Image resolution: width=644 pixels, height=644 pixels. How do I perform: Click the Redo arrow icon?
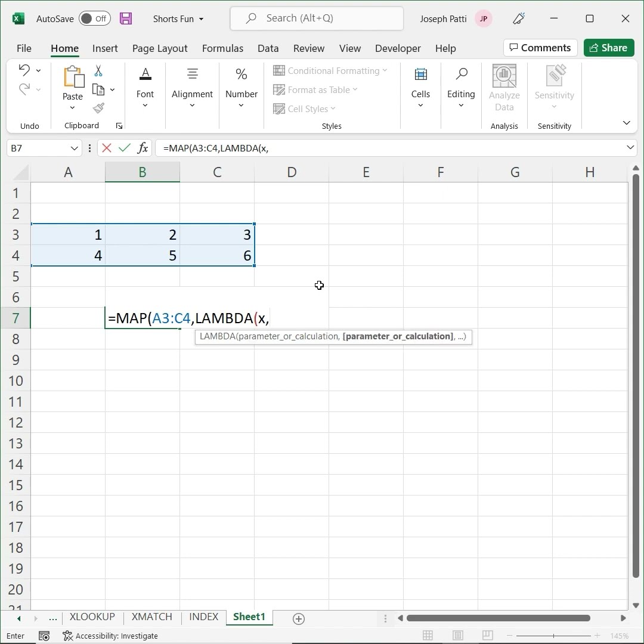(24, 89)
